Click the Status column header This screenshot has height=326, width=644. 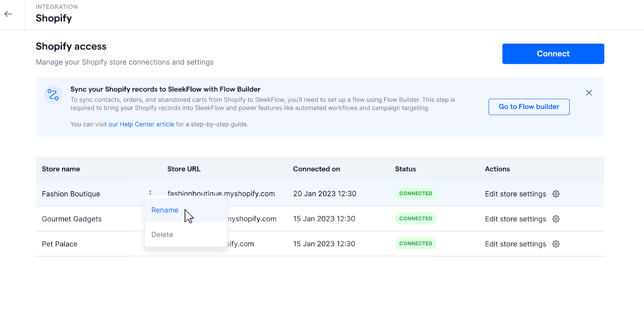[405, 169]
